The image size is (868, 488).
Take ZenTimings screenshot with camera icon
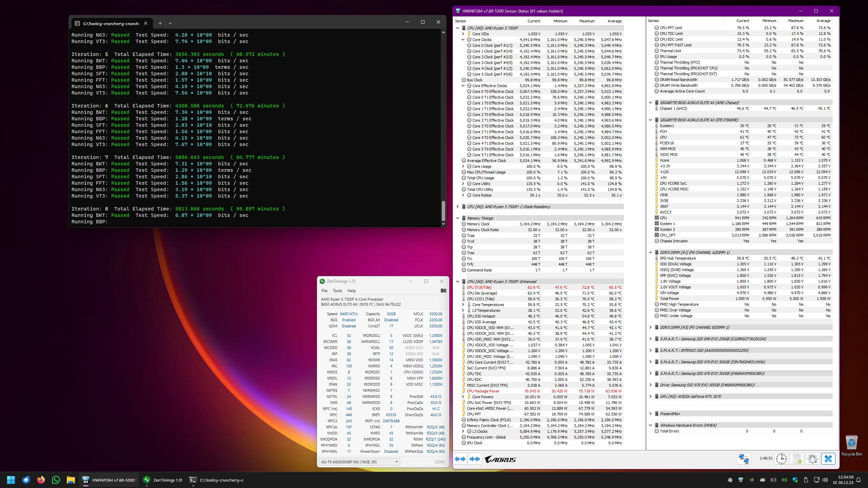(x=443, y=290)
